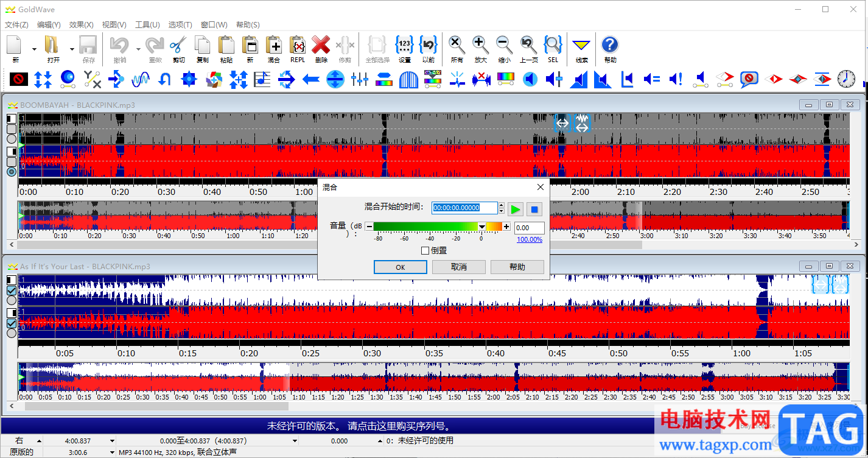The width and height of the screenshot is (868, 458).
Task: Click the Zoom SEL selection icon
Action: pos(553,45)
